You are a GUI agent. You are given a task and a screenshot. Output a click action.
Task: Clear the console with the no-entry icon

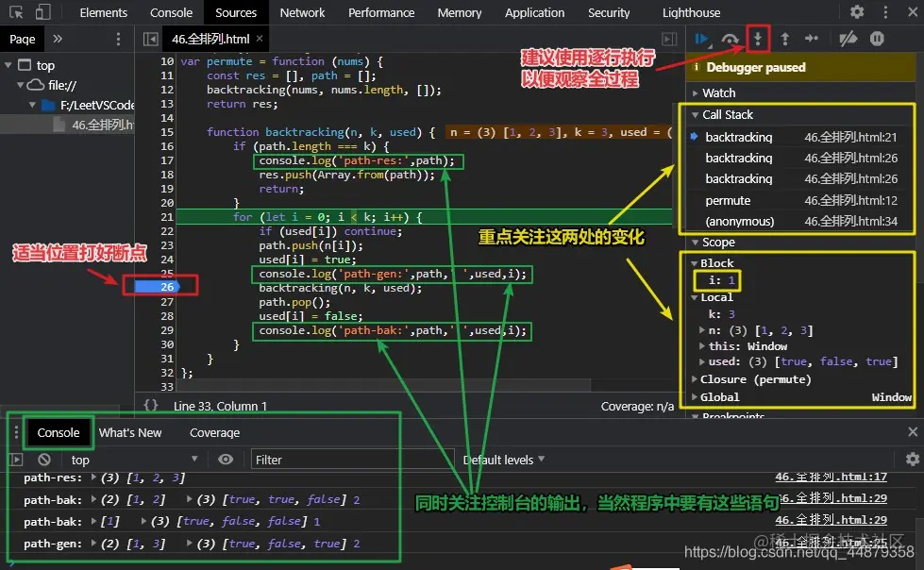pyautogui.click(x=44, y=461)
